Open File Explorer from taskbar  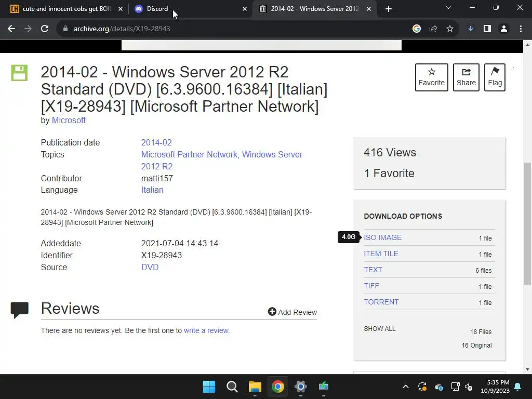click(x=255, y=387)
